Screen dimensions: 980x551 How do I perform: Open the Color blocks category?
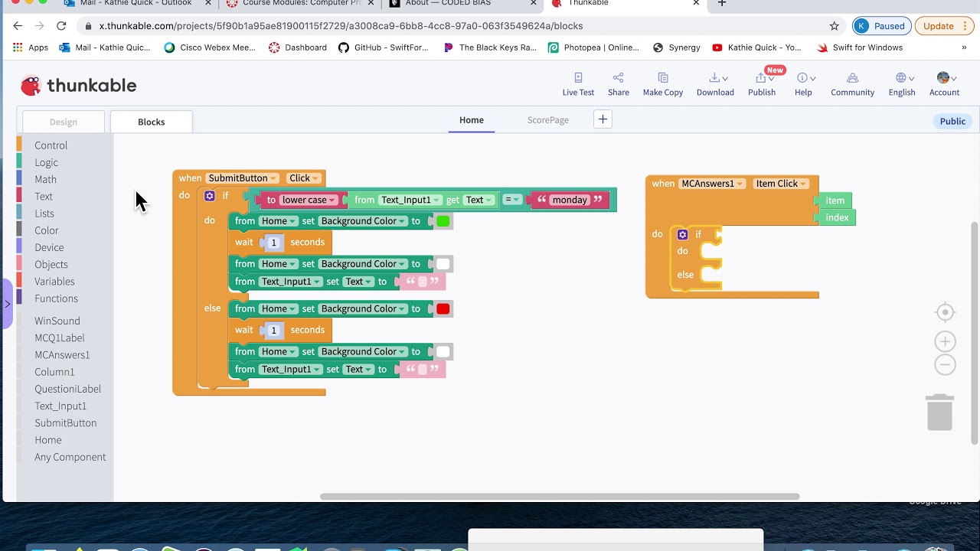[x=46, y=230]
